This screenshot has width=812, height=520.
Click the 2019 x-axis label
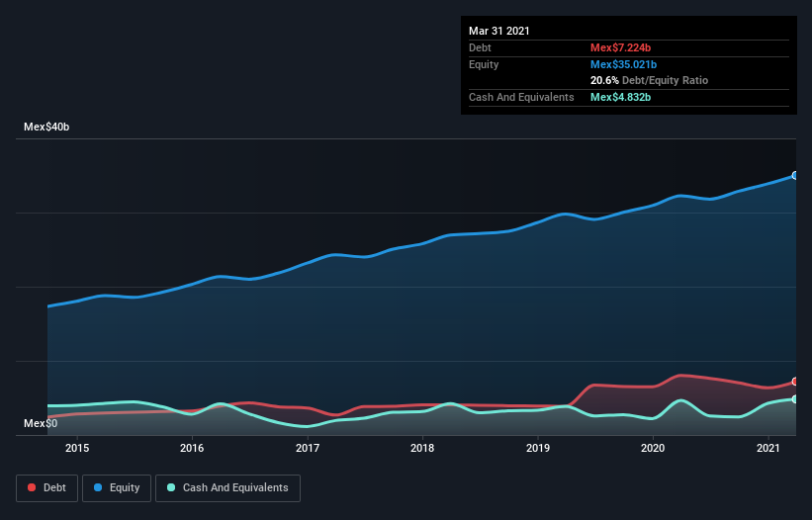[x=538, y=448]
